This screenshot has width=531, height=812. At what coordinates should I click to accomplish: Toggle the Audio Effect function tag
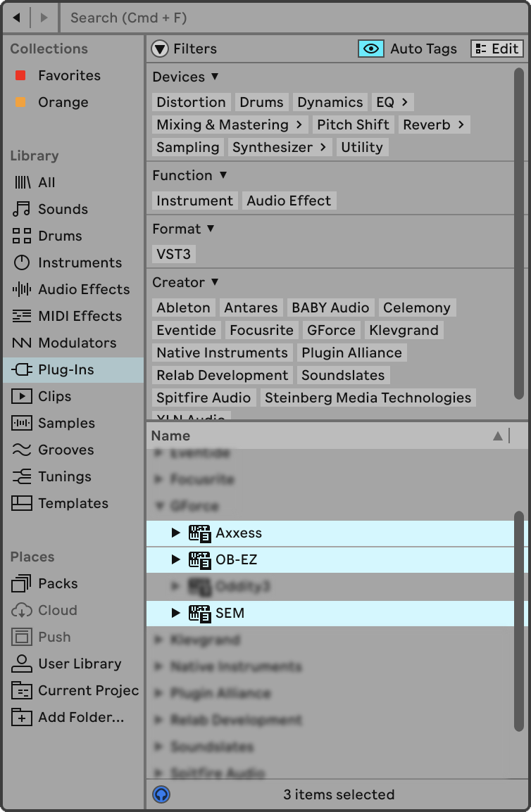[x=289, y=201]
